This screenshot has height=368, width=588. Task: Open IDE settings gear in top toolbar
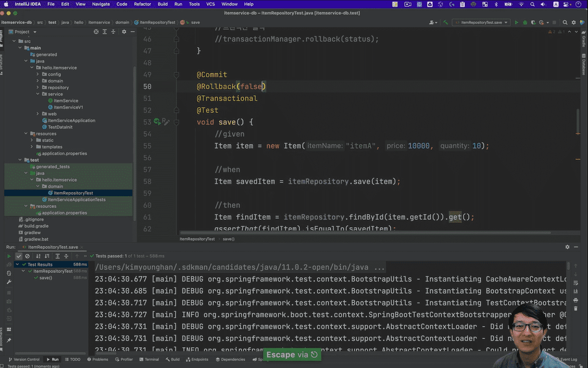click(x=575, y=23)
